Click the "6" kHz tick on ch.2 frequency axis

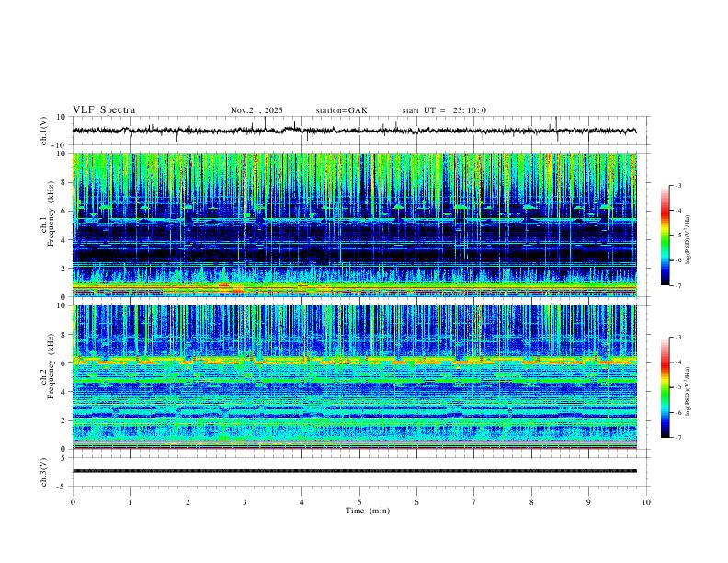tap(63, 362)
